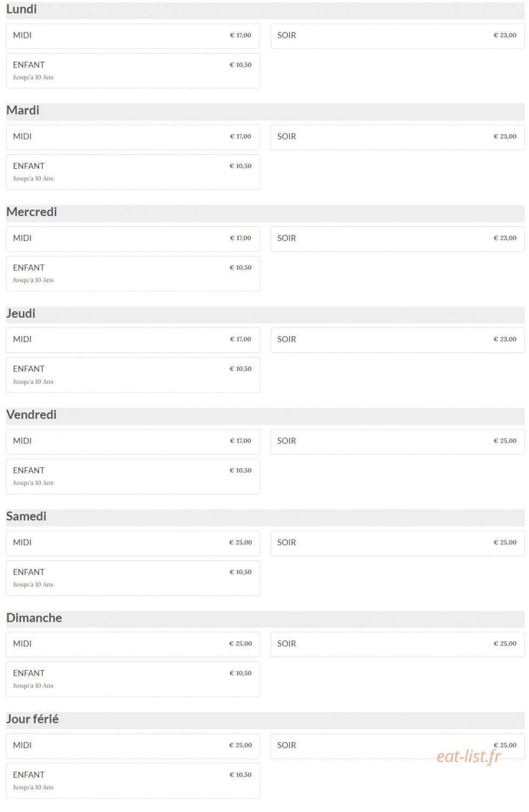The height and width of the screenshot is (812, 529).
Task: Click the Jeudi section header
Action: (x=265, y=314)
